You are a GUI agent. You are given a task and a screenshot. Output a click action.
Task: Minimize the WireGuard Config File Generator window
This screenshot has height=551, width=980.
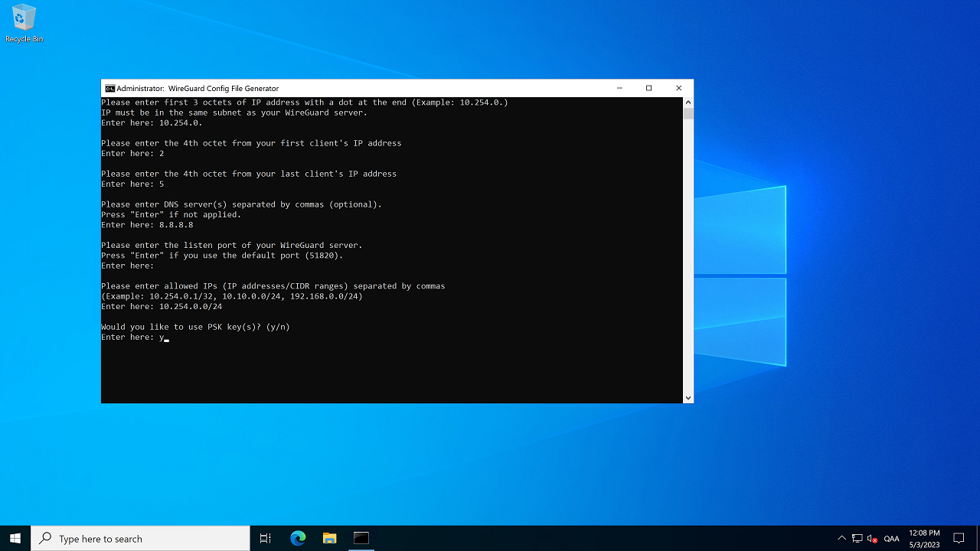click(619, 88)
